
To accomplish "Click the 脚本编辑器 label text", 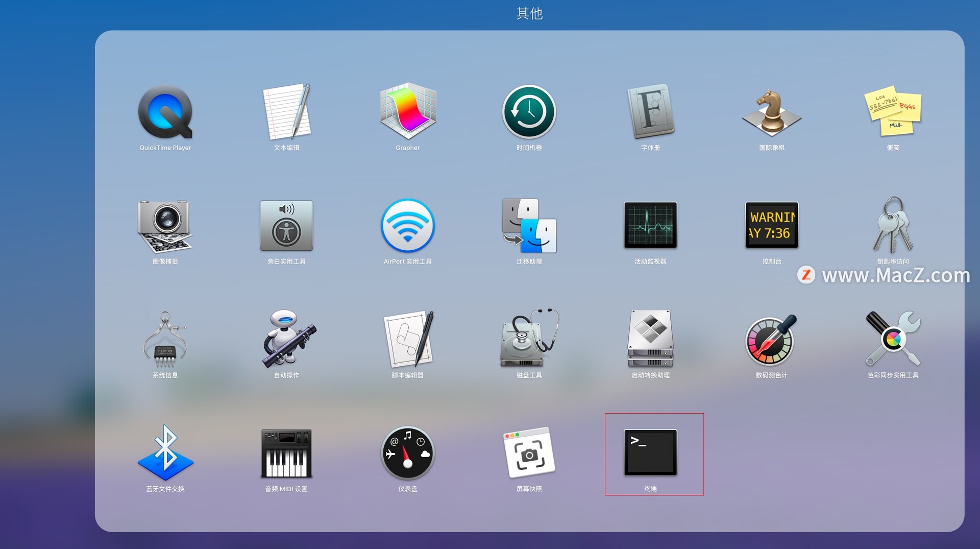I will tap(408, 375).
